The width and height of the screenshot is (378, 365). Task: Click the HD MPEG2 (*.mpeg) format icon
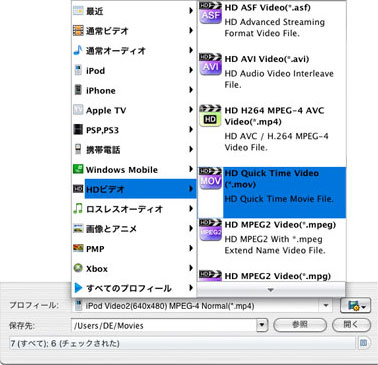[210, 230]
